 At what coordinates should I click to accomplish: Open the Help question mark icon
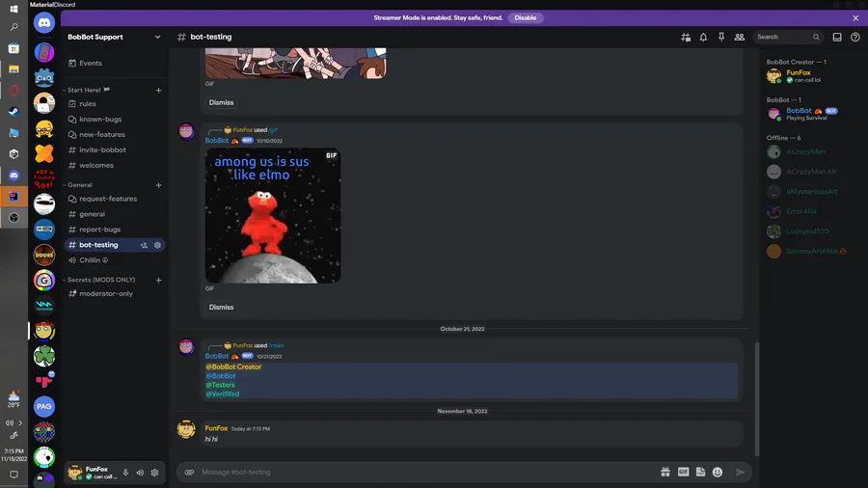[x=855, y=37]
